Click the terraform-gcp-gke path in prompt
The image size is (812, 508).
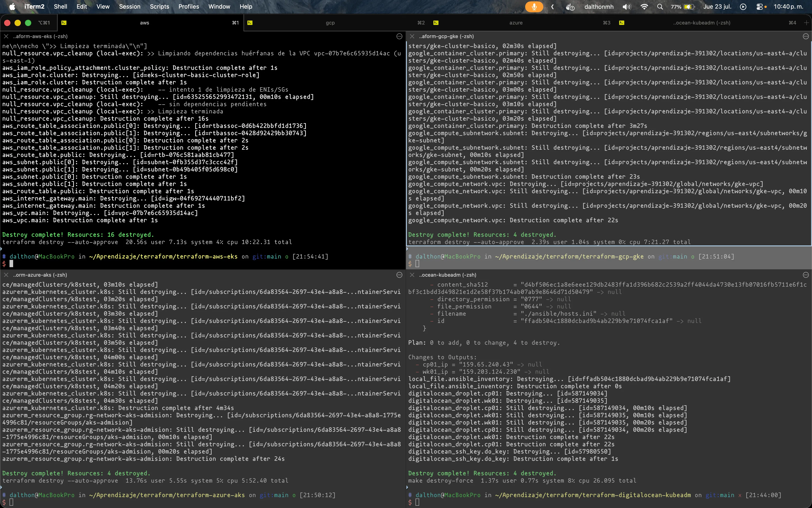coord(569,256)
